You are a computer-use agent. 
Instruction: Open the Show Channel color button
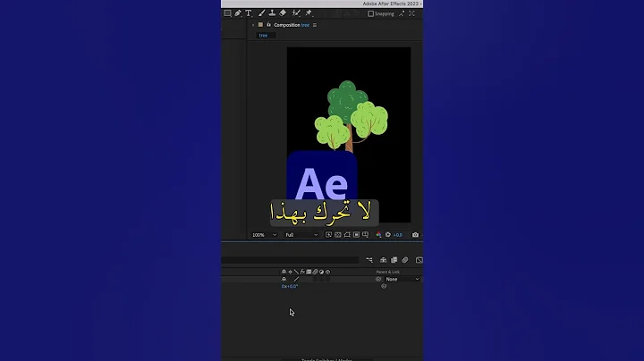click(x=378, y=235)
